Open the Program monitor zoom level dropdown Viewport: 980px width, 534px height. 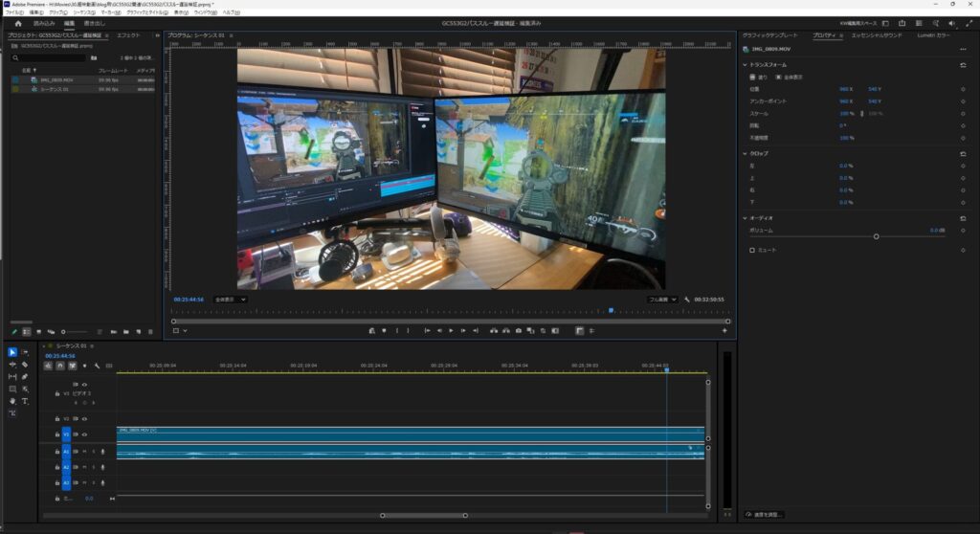tap(230, 300)
